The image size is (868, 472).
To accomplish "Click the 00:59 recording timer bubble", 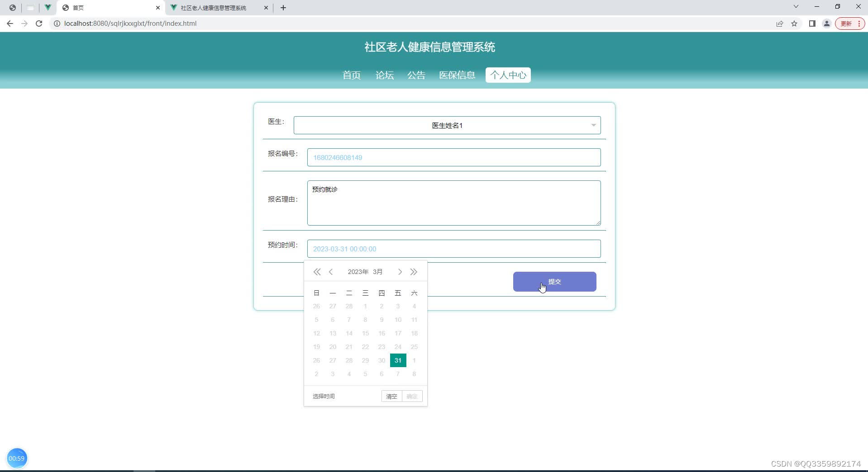I will pyautogui.click(x=17, y=458).
